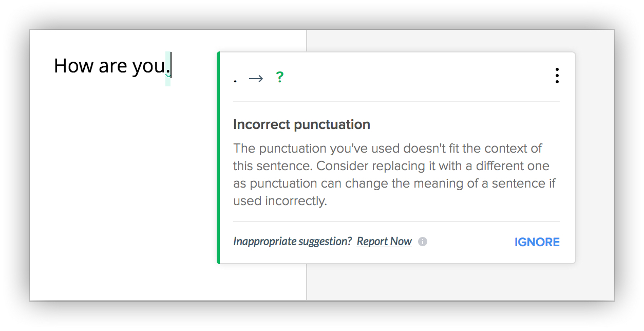Click the info icon beside Report Now
Image resolution: width=644 pixels, height=331 pixels.
pyautogui.click(x=423, y=242)
